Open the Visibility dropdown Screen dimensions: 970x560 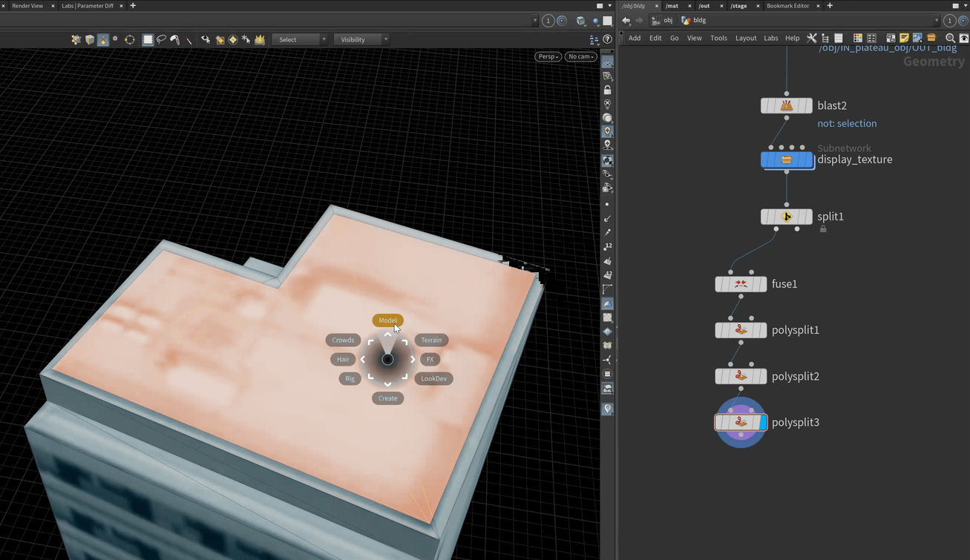pos(361,39)
